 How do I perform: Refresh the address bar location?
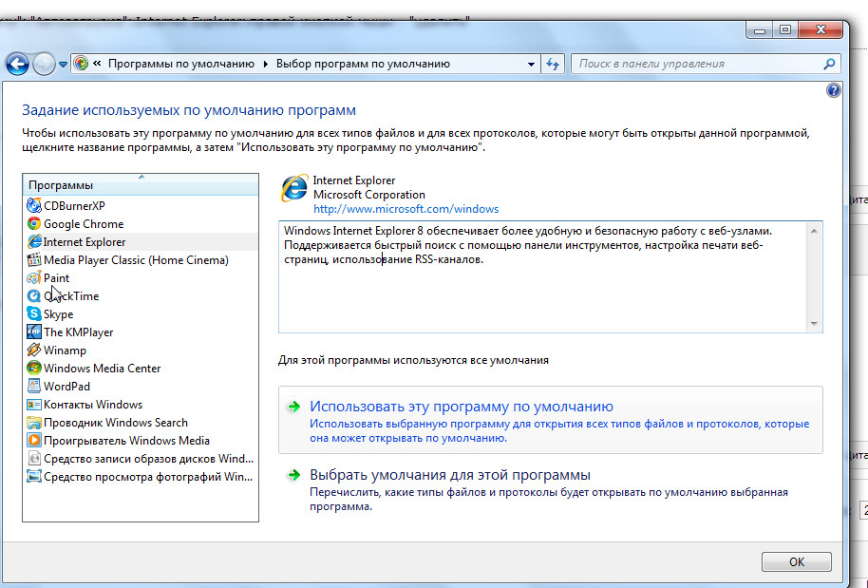[x=553, y=65]
